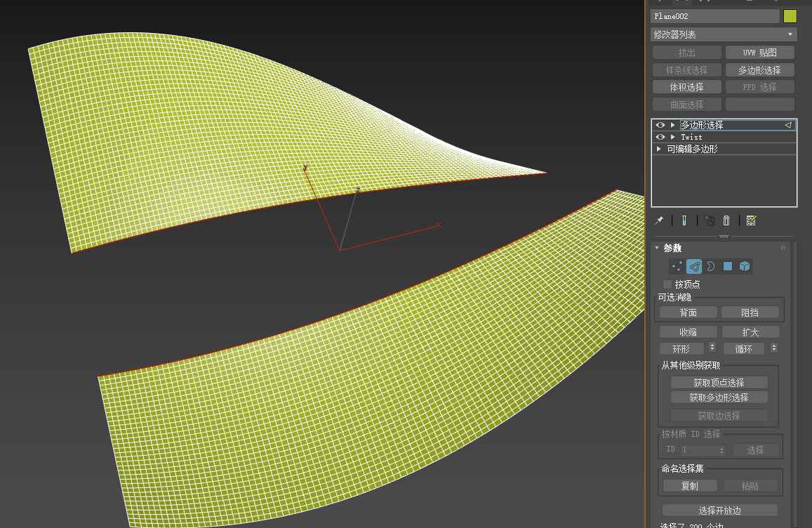Viewport: 812px width, 528px height.
Task: Click the stack resize handle below icons
Action: click(724, 236)
